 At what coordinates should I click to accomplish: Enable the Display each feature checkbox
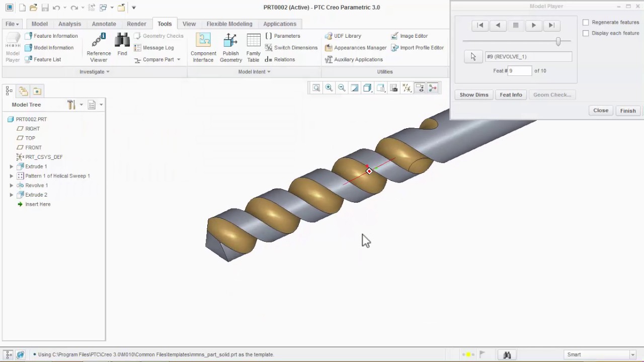tap(586, 33)
